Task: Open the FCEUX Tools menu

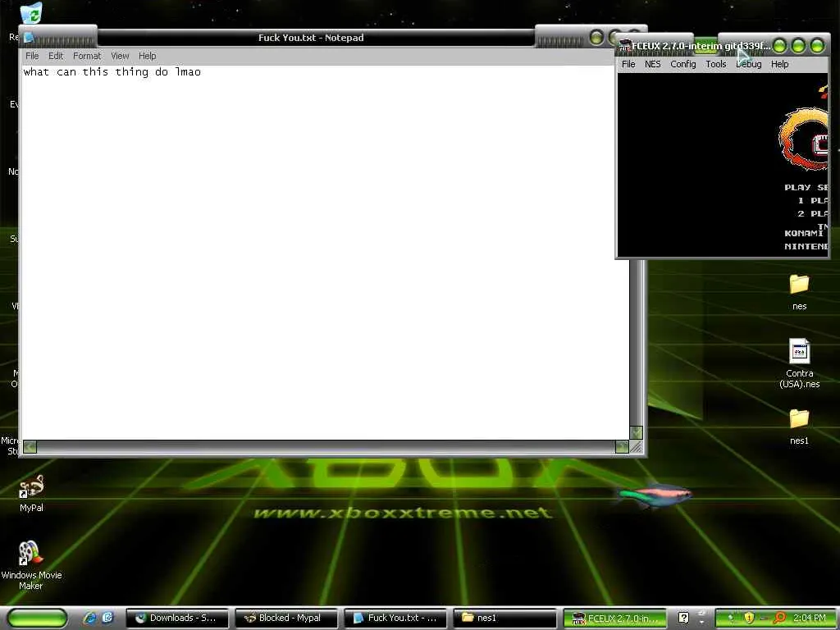Action: tap(715, 64)
